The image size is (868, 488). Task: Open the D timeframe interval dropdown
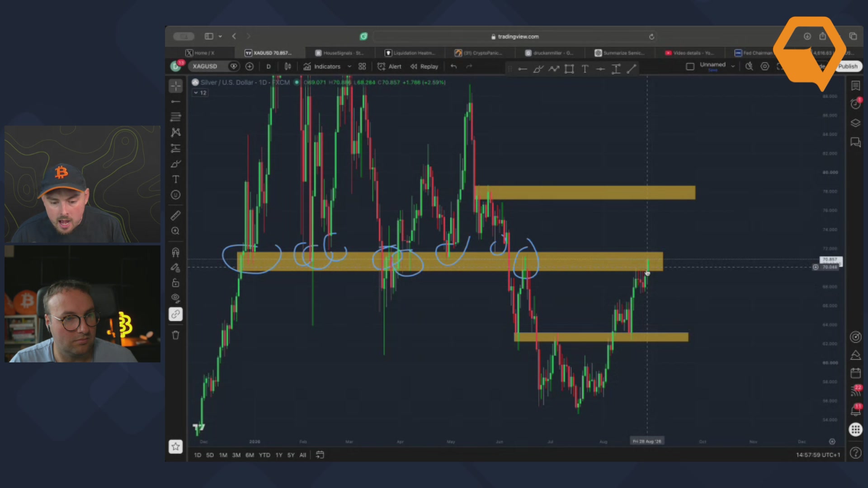pos(269,66)
